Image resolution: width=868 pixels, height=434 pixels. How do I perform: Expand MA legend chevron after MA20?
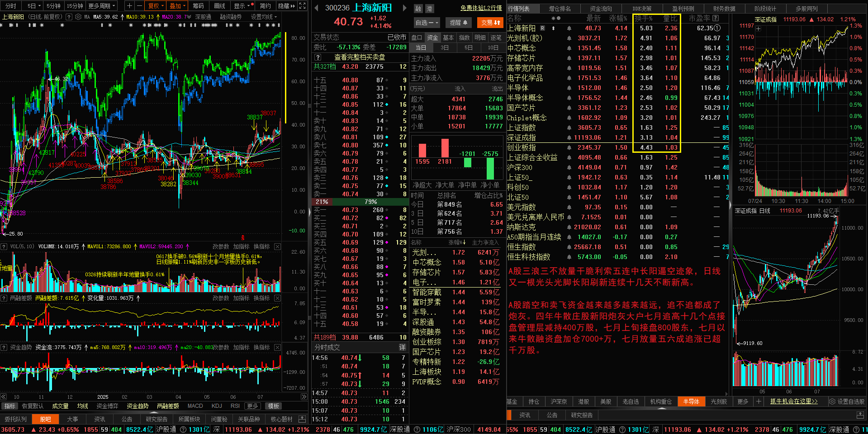pyautogui.click(x=189, y=17)
